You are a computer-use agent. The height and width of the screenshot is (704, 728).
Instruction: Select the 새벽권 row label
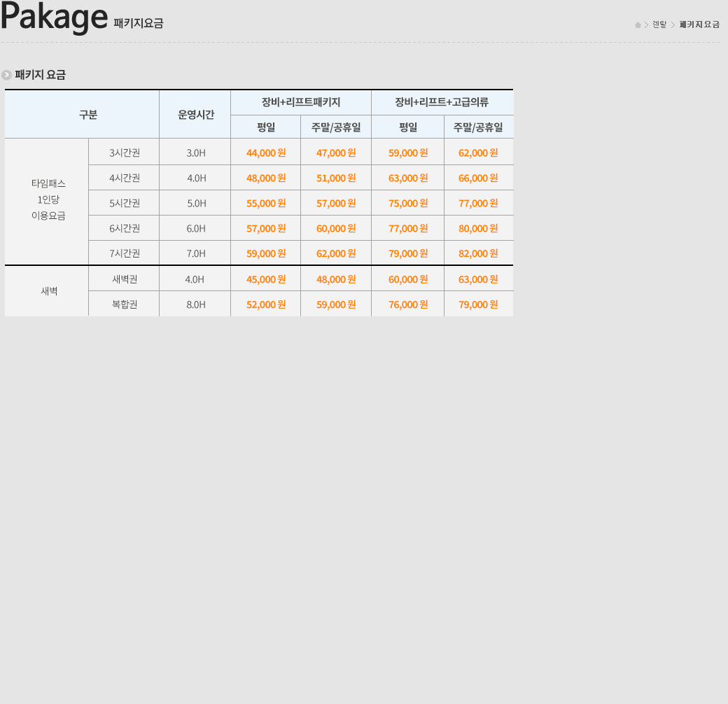click(x=124, y=279)
